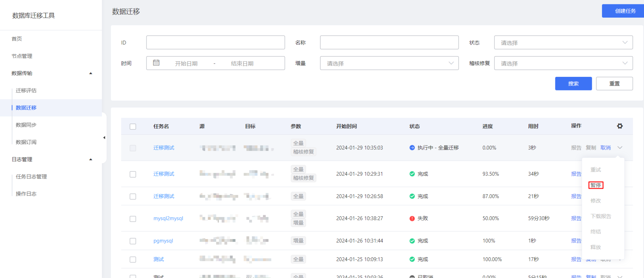Open the mysql2mysql task link
The height and width of the screenshot is (278, 644).
point(168,218)
